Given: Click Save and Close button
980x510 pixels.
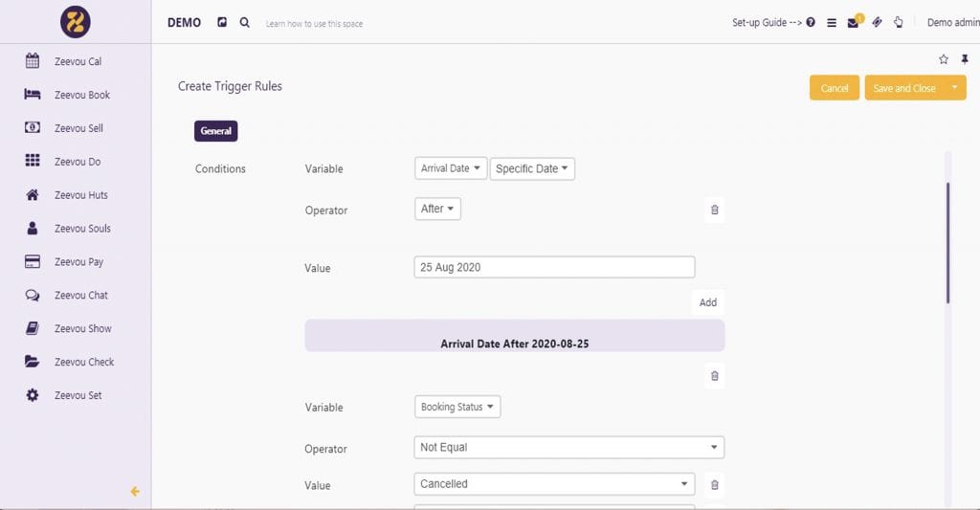Looking at the screenshot, I should point(904,87).
